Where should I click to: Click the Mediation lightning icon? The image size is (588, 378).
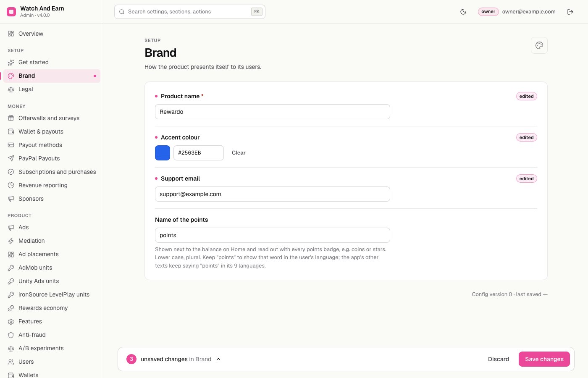(11, 241)
